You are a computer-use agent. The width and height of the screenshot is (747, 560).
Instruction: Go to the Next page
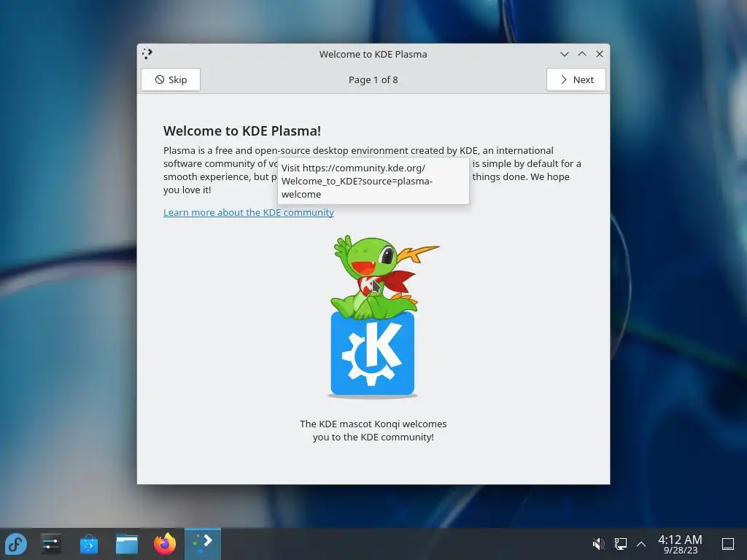[576, 79]
